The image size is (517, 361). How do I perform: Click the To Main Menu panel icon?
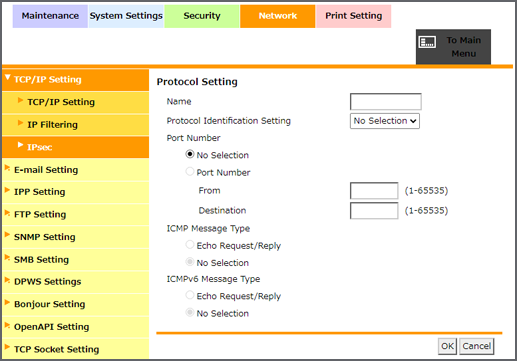pos(427,42)
